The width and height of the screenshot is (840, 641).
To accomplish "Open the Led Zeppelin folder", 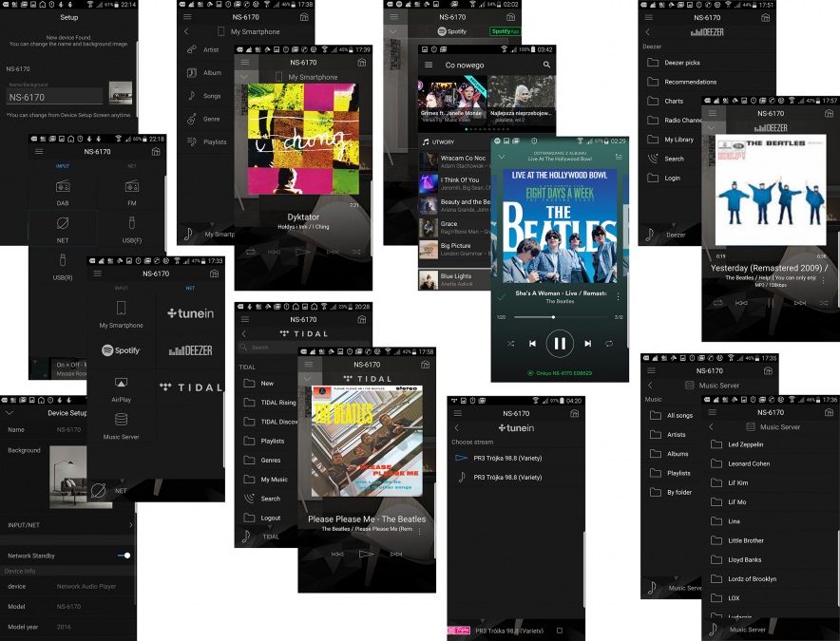I will pyautogui.click(x=746, y=444).
